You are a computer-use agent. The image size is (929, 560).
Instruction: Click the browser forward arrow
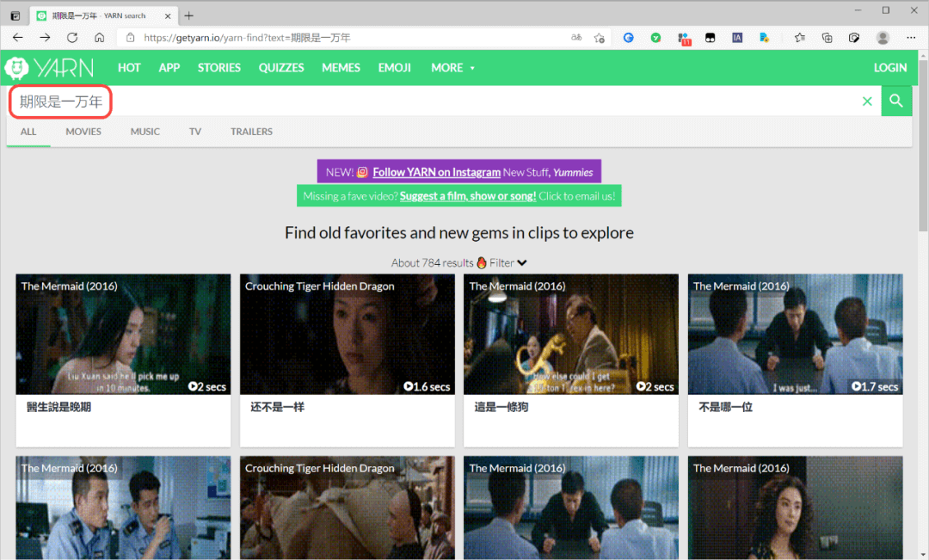(45, 37)
